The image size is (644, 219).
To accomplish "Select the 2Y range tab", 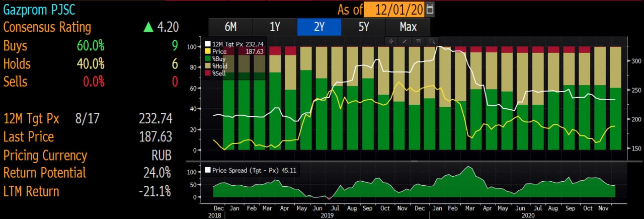I will [319, 27].
